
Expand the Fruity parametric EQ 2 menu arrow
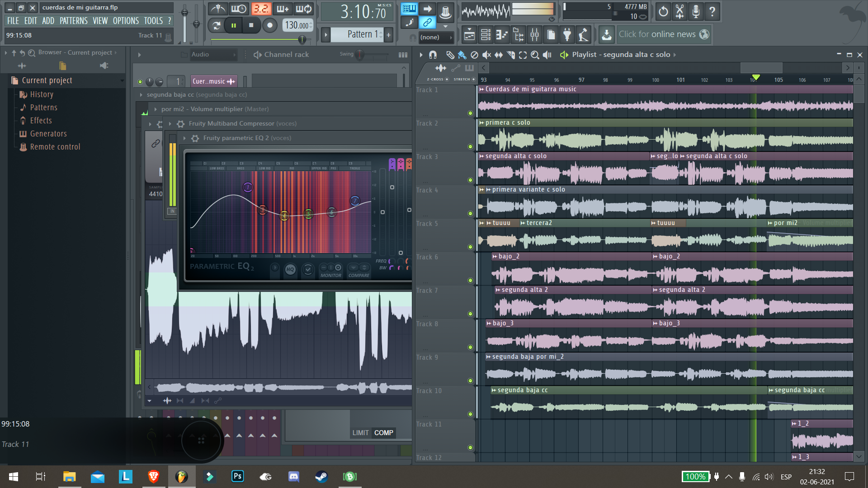pyautogui.click(x=184, y=138)
